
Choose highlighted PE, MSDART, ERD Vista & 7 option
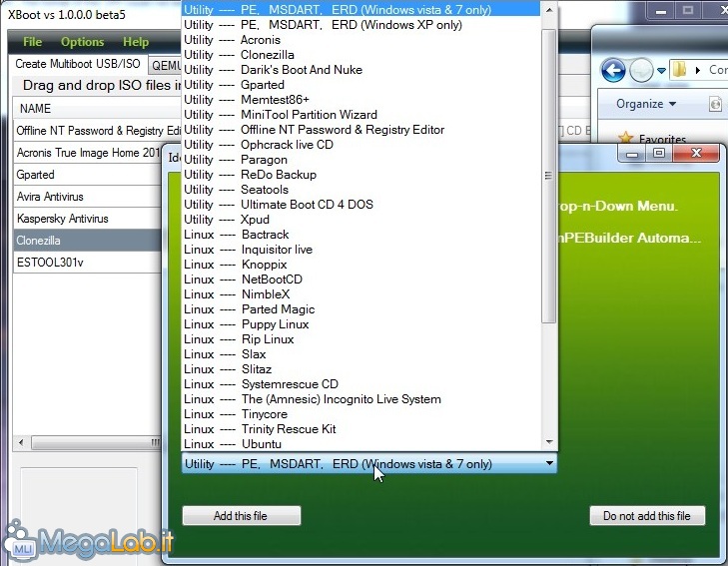pyautogui.click(x=362, y=10)
